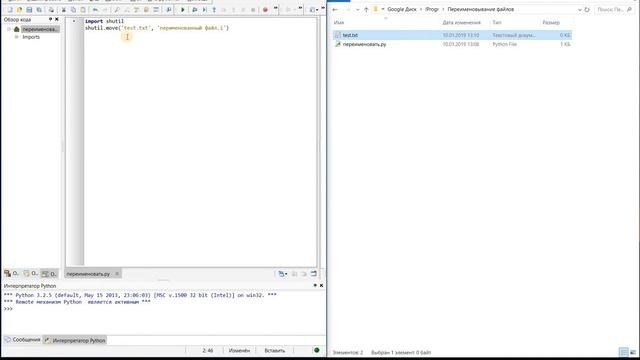Refresh the File Explorer folder
This screenshot has width=640, height=360.
click(587, 9)
